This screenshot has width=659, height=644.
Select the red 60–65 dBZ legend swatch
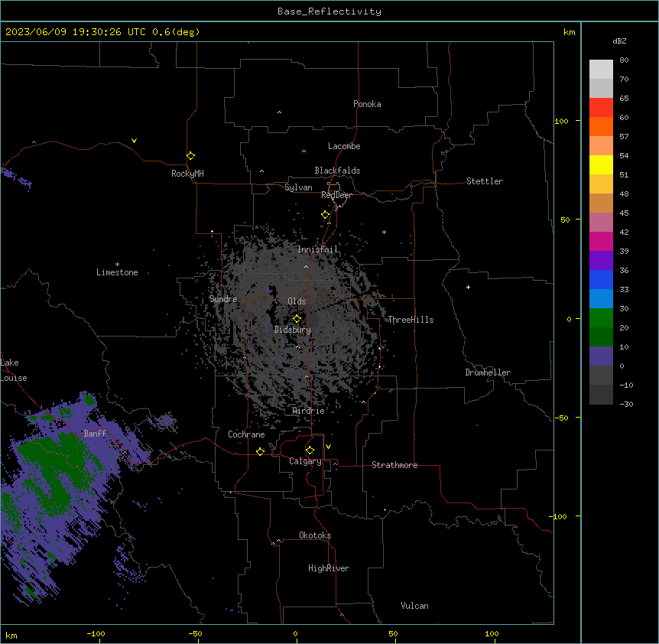(x=601, y=108)
